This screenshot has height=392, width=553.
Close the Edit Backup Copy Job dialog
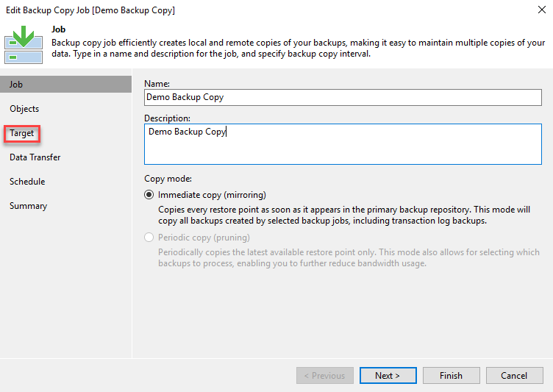pyautogui.click(x=542, y=10)
